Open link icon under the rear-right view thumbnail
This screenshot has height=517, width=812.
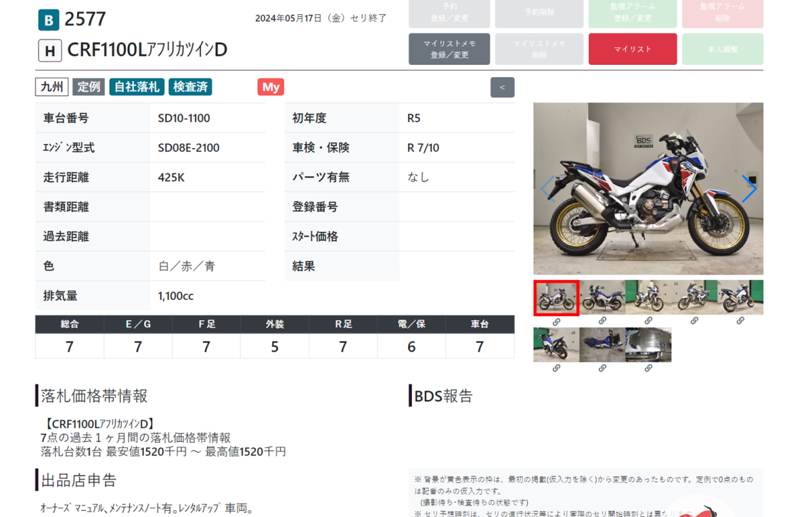coord(556,369)
